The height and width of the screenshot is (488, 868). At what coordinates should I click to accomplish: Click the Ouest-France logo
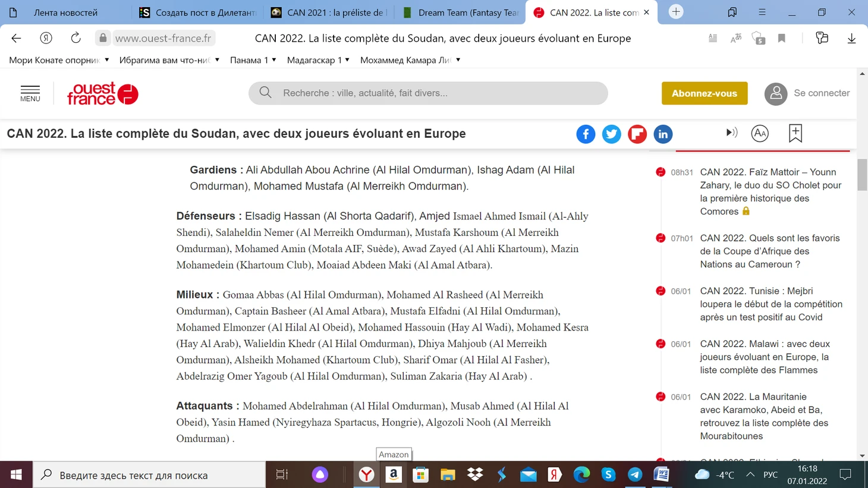click(102, 93)
